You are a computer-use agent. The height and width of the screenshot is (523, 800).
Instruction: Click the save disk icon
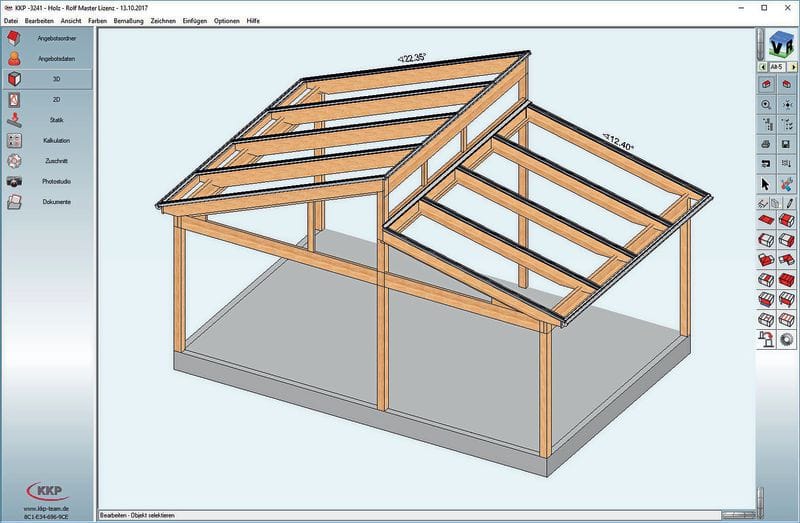(x=786, y=144)
